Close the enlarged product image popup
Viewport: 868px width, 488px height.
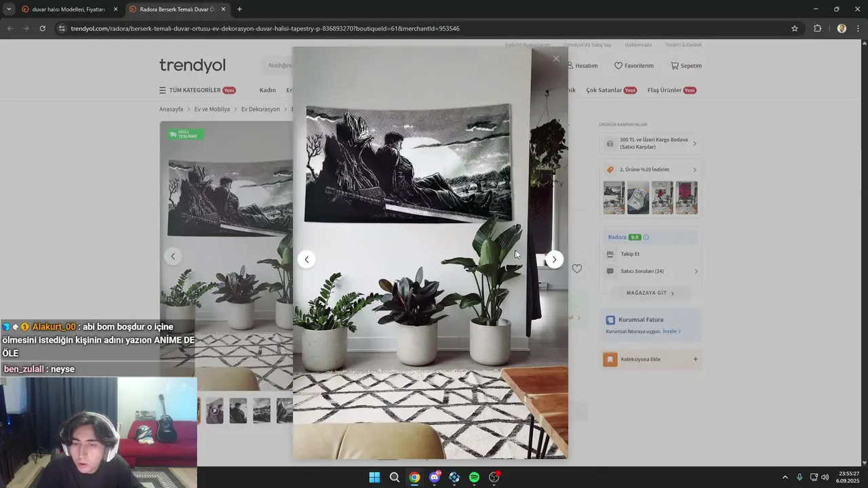pyautogui.click(x=556, y=59)
